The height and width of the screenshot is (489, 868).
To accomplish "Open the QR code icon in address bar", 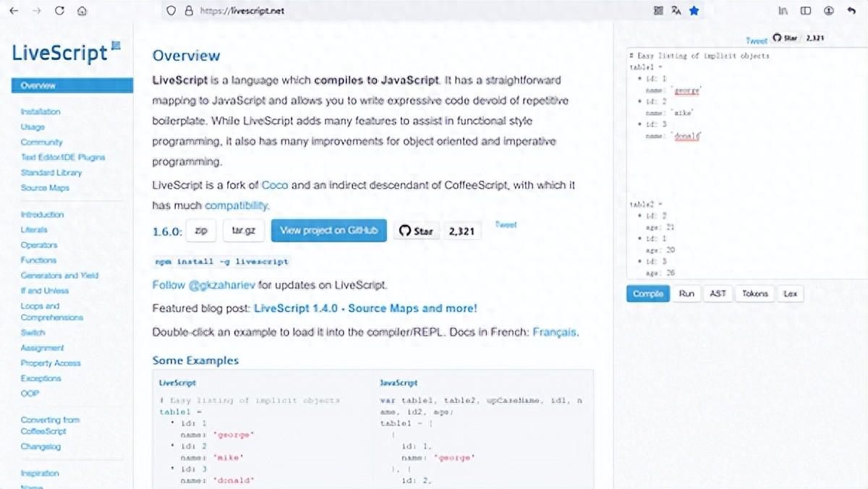I will pyautogui.click(x=658, y=11).
